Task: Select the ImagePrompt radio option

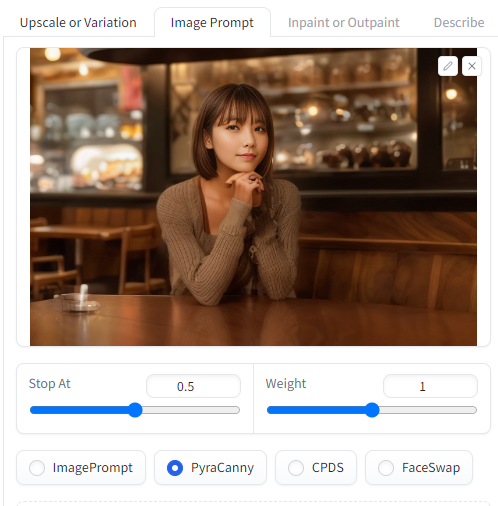Action: click(x=81, y=468)
